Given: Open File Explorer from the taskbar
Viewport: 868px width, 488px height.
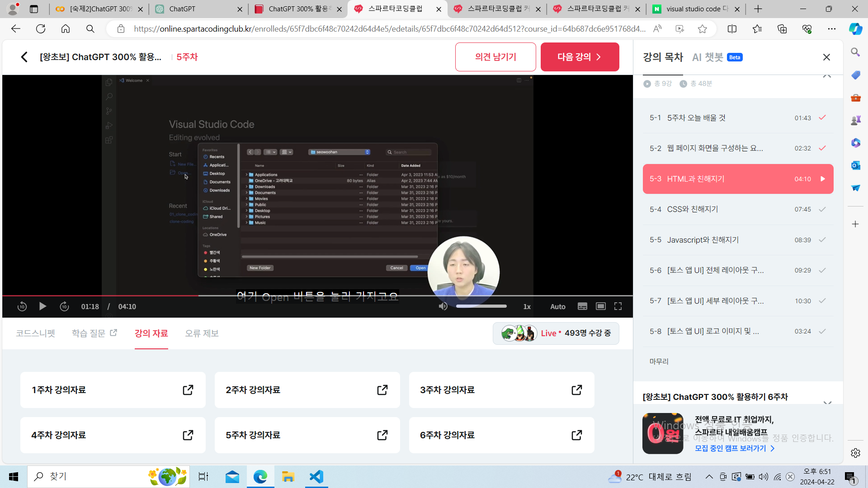Looking at the screenshot, I should point(288,477).
